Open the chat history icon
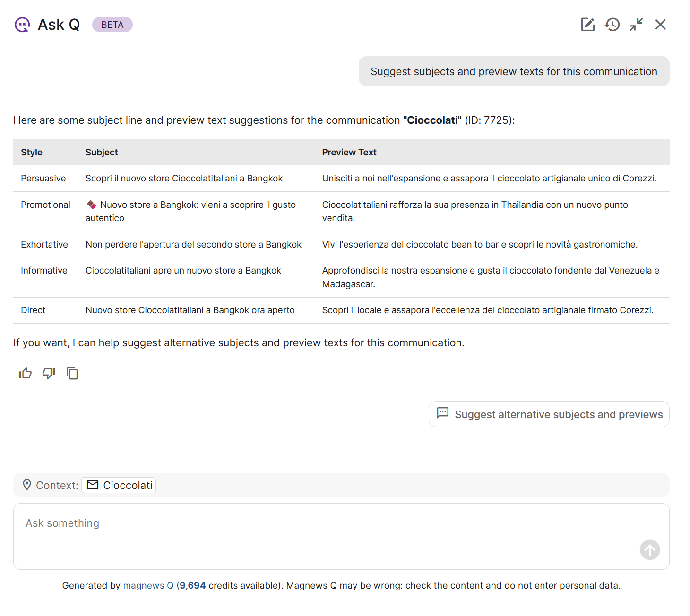 (x=612, y=25)
